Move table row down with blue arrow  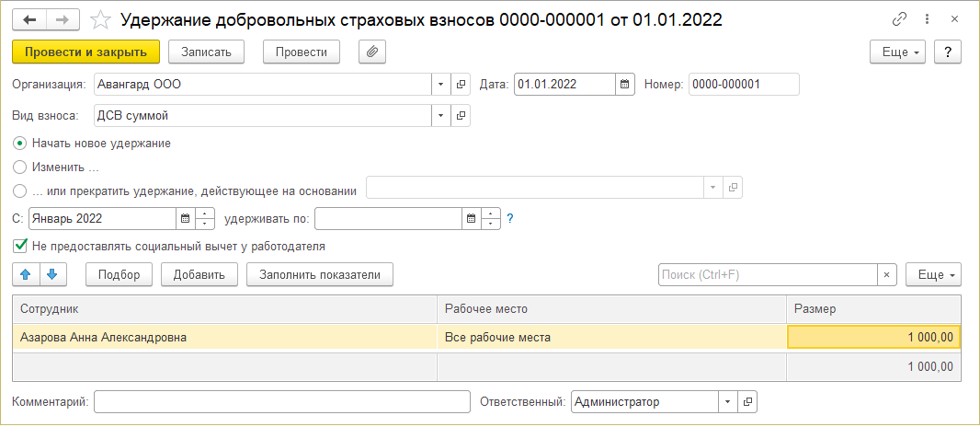click(53, 274)
